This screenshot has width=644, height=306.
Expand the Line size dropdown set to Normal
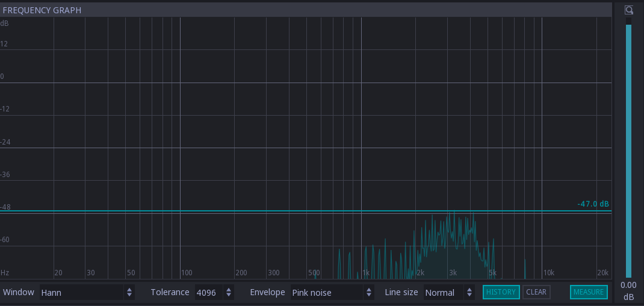[449, 293]
